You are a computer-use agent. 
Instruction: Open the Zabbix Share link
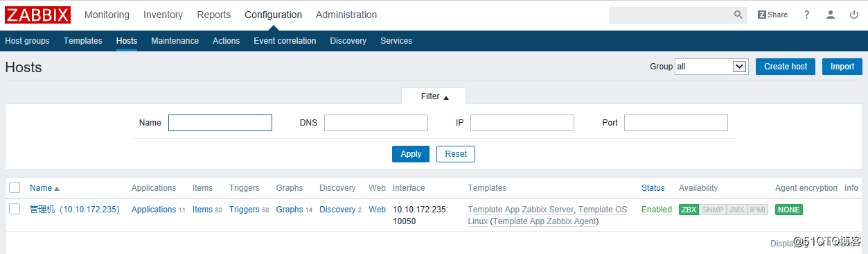coord(772,15)
